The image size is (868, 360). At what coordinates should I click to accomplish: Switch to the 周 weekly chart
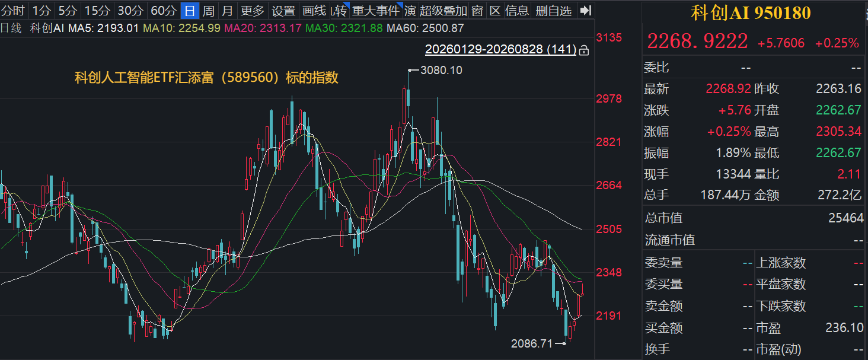click(x=209, y=10)
